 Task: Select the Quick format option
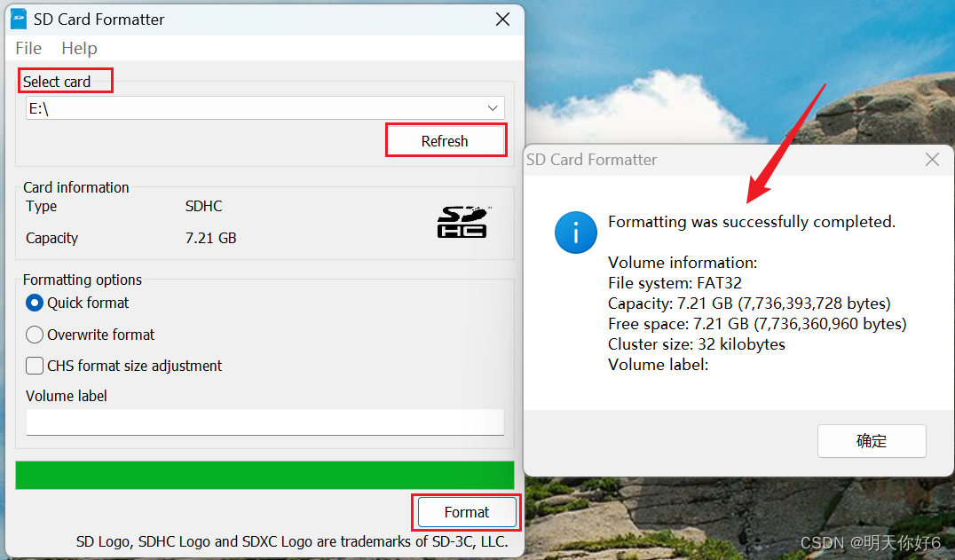point(34,303)
